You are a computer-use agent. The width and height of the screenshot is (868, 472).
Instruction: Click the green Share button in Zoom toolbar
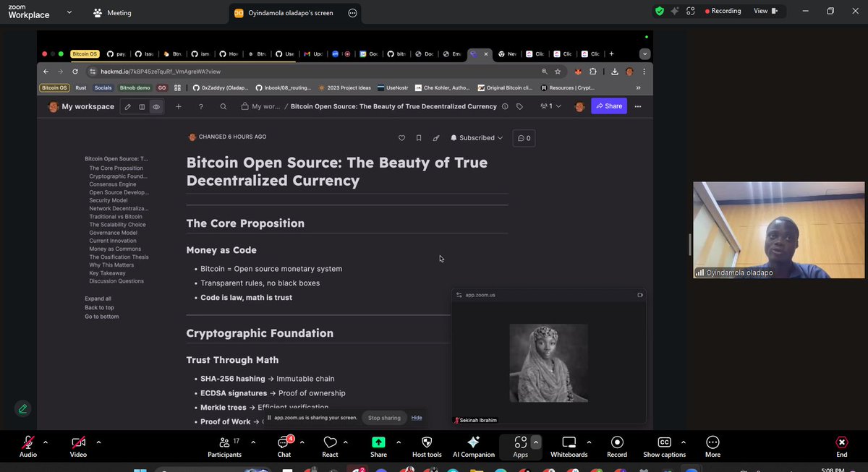378,445
